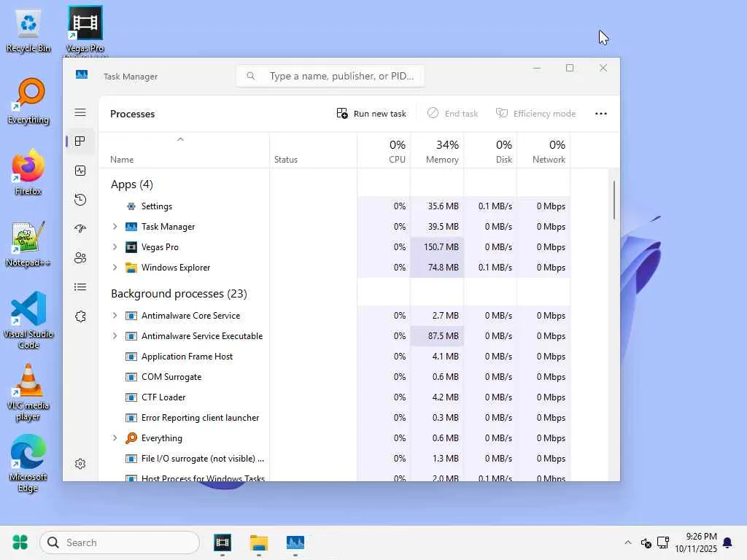747x560 pixels.
Task: Select the COM Surrogate process row
Action: pos(334,377)
